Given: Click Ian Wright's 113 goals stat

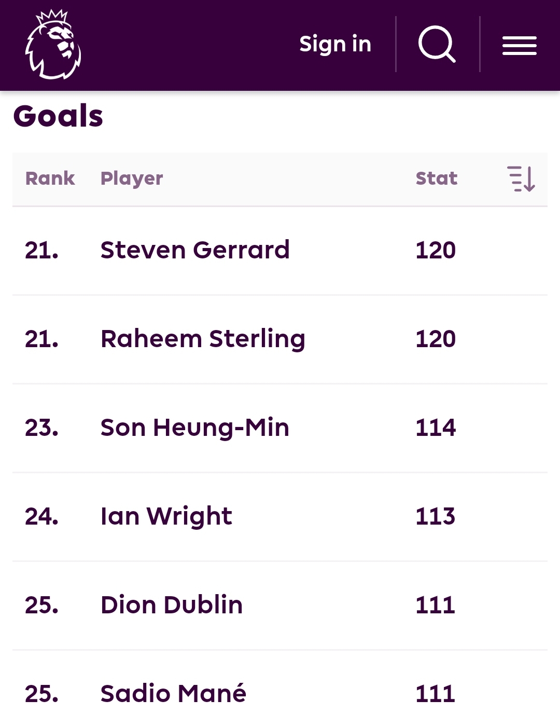Looking at the screenshot, I should (x=436, y=516).
